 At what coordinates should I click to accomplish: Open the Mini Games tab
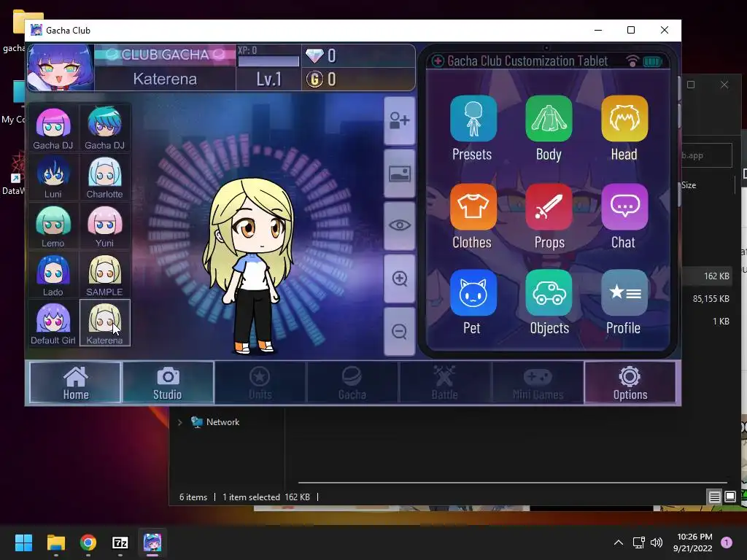(538, 382)
